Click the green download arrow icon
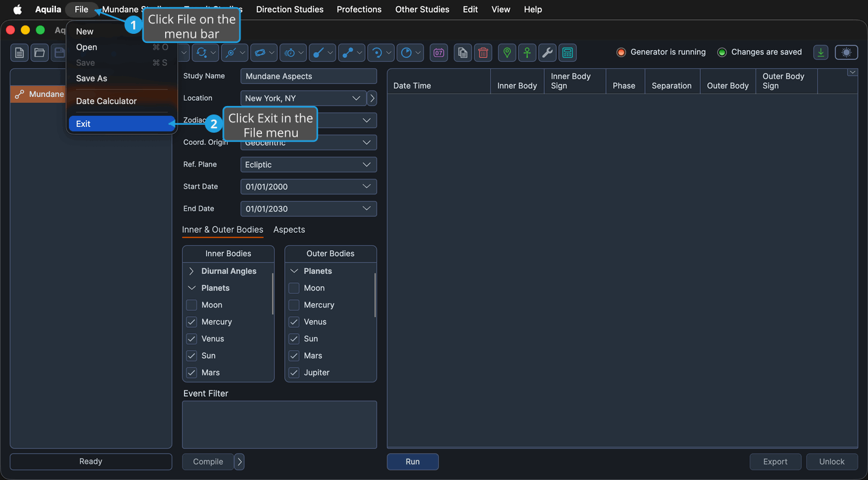The image size is (868, 480). click(821, 53)
